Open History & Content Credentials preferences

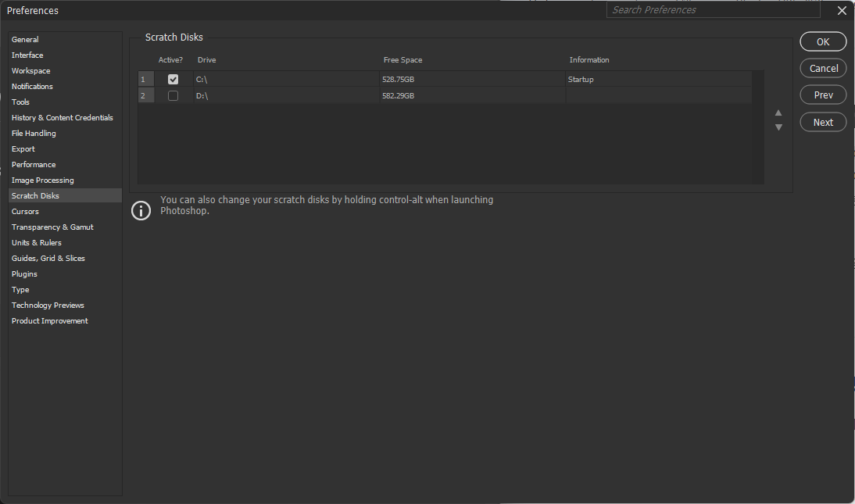click(63, 118)
